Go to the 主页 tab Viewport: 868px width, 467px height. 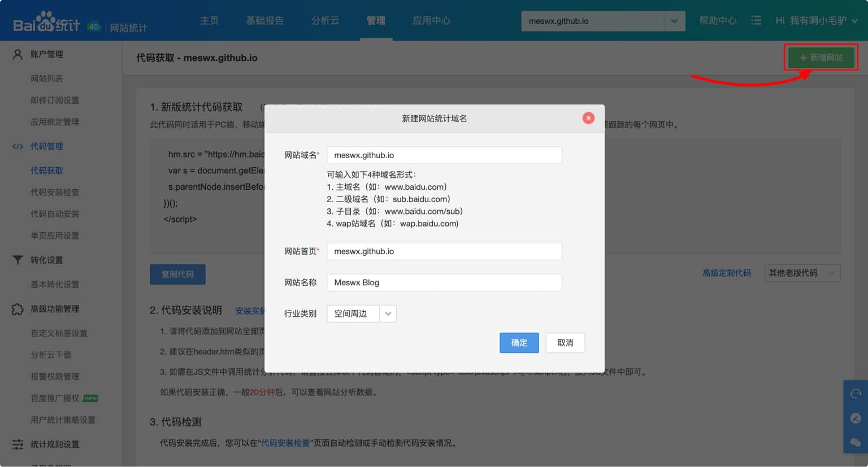pos(209,20)
